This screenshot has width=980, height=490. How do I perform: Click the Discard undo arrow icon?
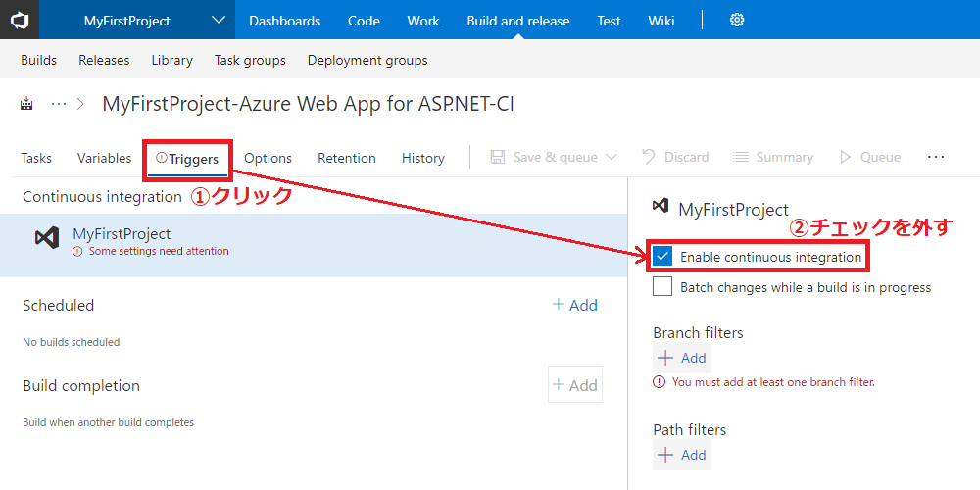(x=648, y=157)
